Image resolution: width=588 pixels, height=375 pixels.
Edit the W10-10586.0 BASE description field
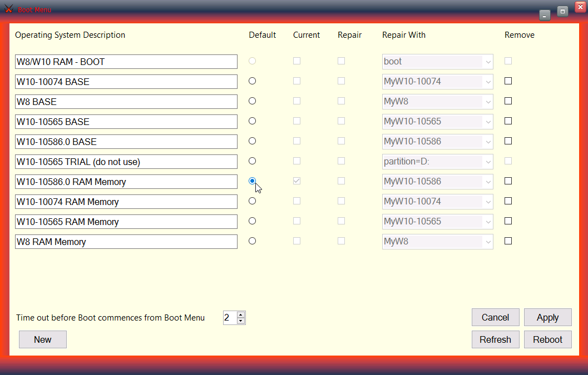[126, 142]
